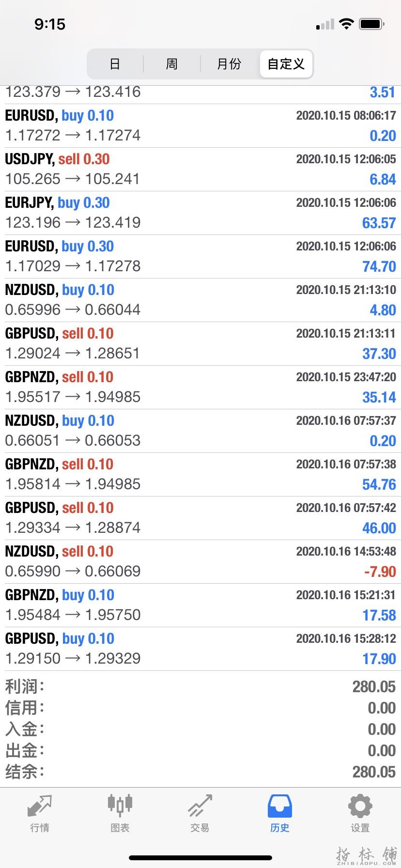Select the GBPUSD sell trade with 46.00 profit
The height and width of the screenshot is (868, 401).
tap(200, 518)
